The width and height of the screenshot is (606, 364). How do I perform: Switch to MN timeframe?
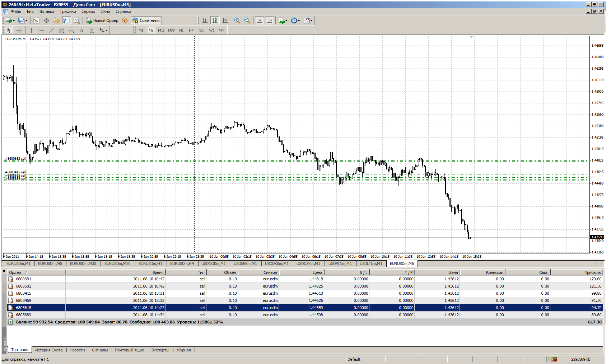(x=222, y=30)
